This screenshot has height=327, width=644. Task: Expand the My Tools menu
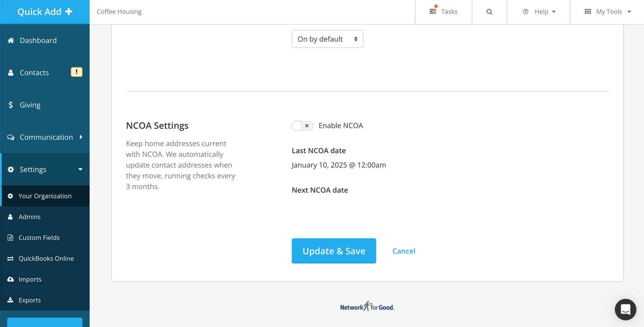[x=608, y=11]
